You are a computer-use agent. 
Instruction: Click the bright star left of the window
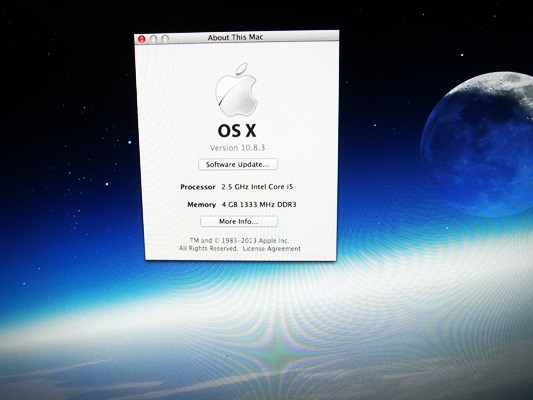coord(130,142)
